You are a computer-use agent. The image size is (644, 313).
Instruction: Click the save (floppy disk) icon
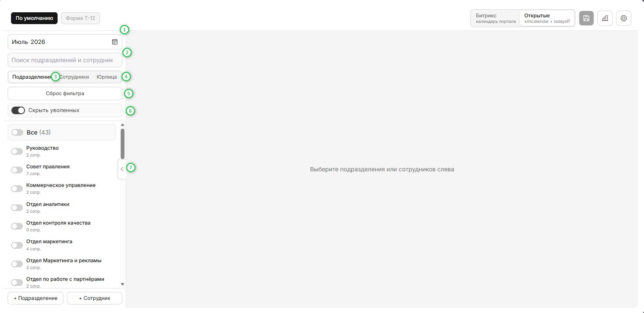click(x=586, y=18)
